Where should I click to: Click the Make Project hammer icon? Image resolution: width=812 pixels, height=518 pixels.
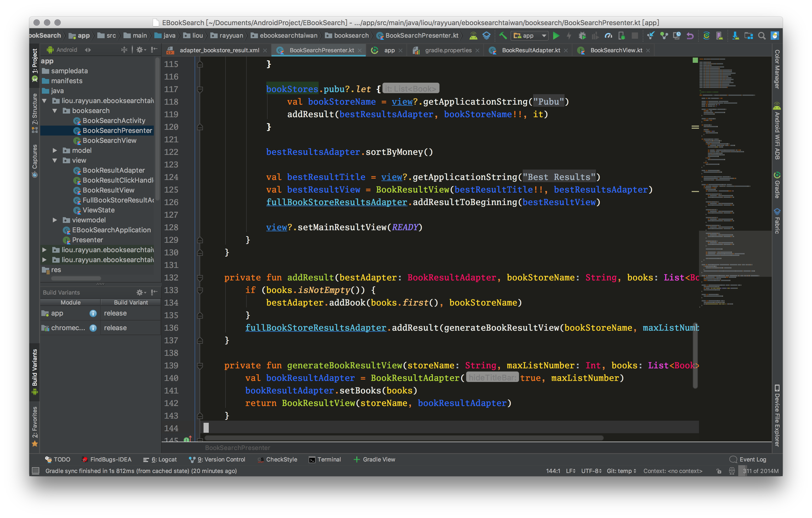(503, 36)
